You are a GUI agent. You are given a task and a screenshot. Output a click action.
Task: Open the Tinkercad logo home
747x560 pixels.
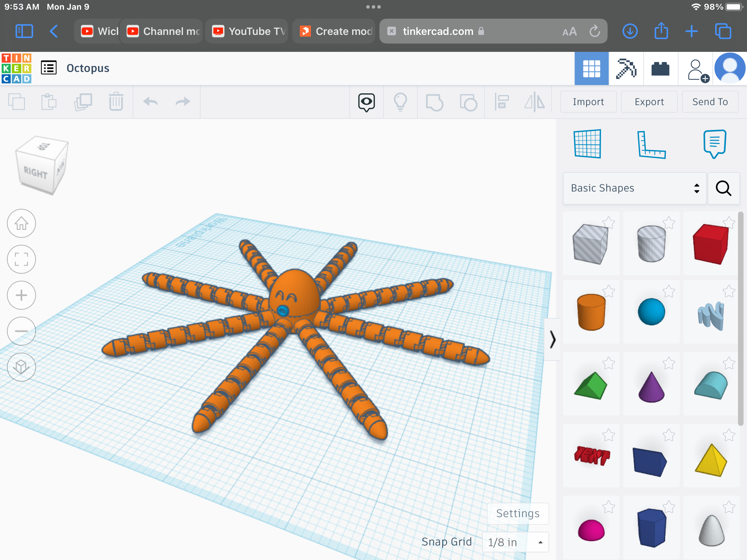pos(17,68)
